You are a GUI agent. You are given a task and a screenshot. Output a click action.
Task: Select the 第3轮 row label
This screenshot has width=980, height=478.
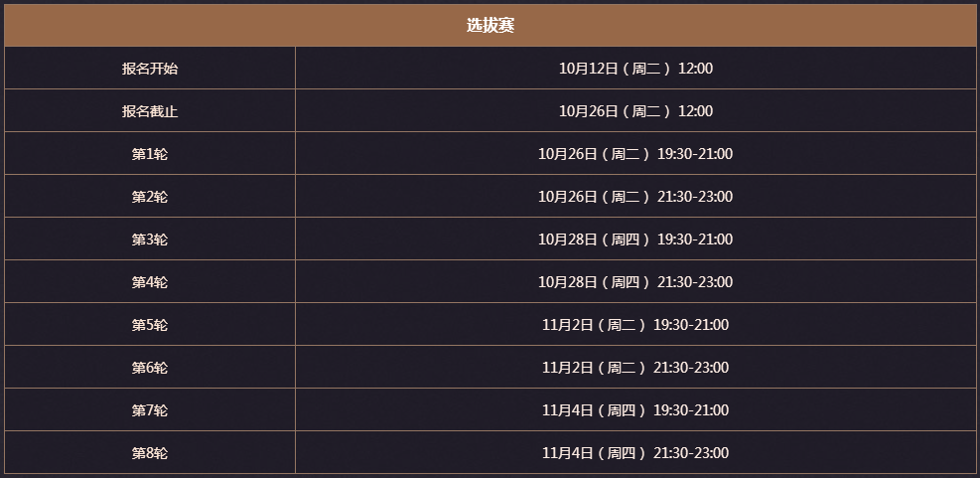click(150, 239)
